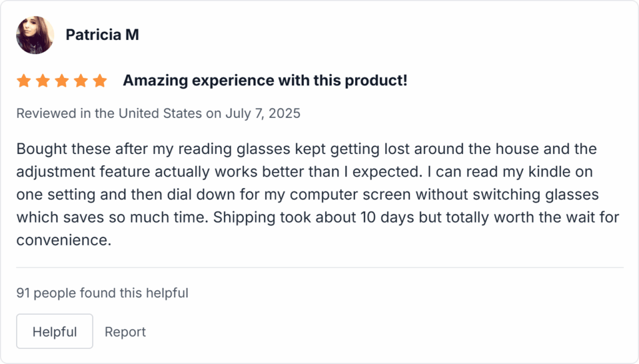Select the '91 people found this helpful' text
Image resolution: width=639 pixels, height=364 pixels.
pyautogui.click(x=102, y=293)
